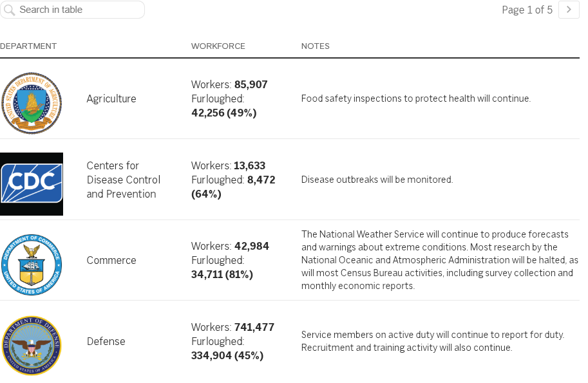The height and width of the screenshot is (383, 588).
Task: Click the Search in table field
Action: 77,10
